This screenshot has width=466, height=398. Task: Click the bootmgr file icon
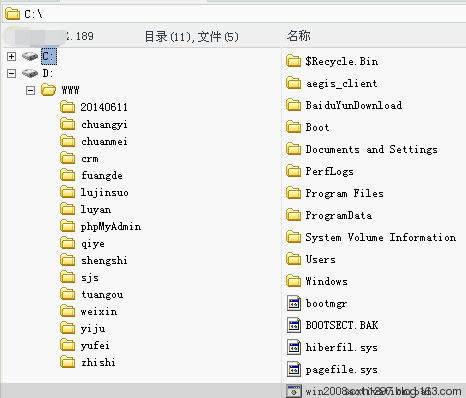(x=294, y=303)
